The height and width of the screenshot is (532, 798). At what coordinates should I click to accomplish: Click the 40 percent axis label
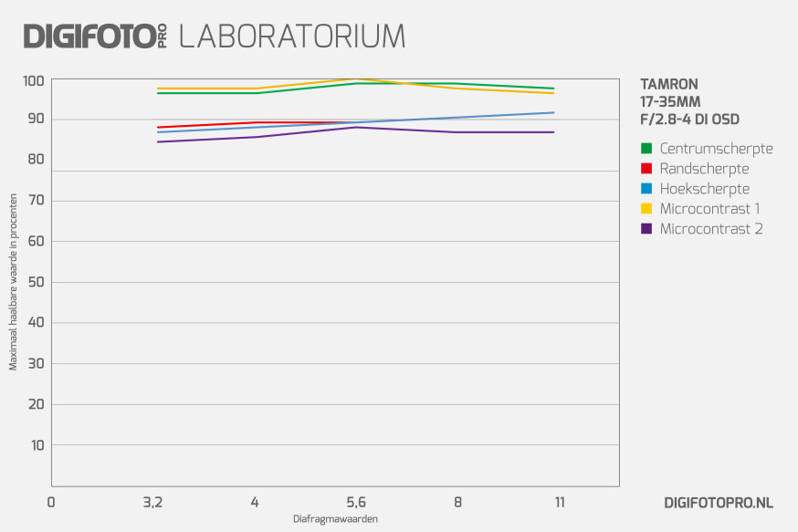[36, 322]
